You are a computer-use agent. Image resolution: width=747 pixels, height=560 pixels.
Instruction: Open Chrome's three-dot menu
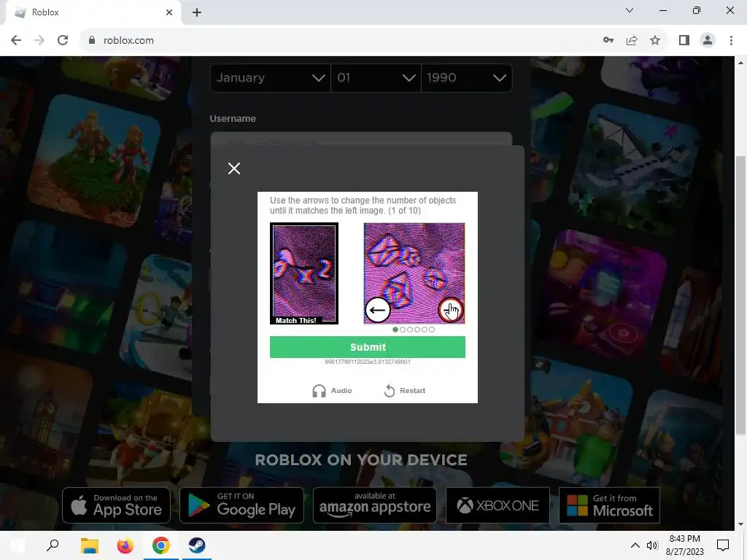pyautogui.click(x=731, y=41)
